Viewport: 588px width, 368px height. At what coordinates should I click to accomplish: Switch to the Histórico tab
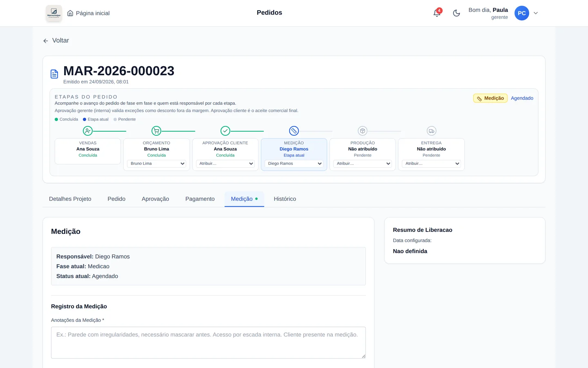(x=285, y=199)
